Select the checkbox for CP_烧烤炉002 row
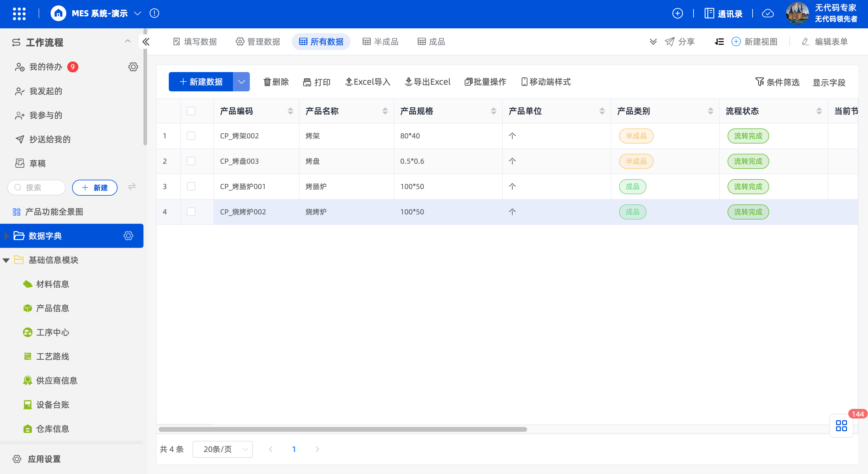Image resolution: width=868 pixels, height=474 pixels. click(x=191, y=212)
